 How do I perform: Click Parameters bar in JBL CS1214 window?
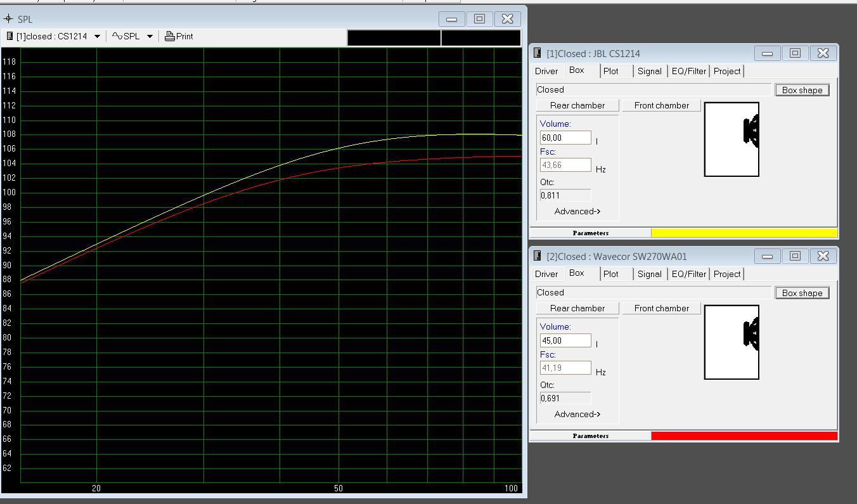click(x=590, y=233)
